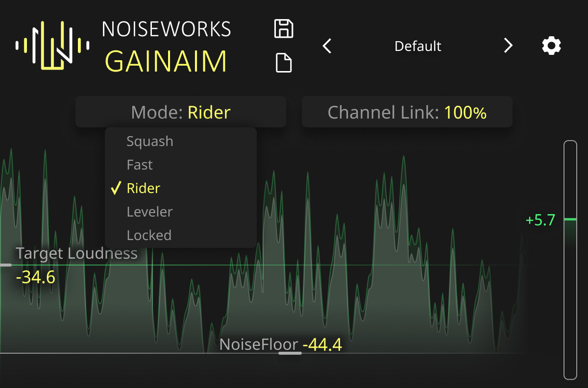The height and width of the screenshot is (388, 588).
Task: Select Fast mode from the list
Action: click(x=140, y=165)
